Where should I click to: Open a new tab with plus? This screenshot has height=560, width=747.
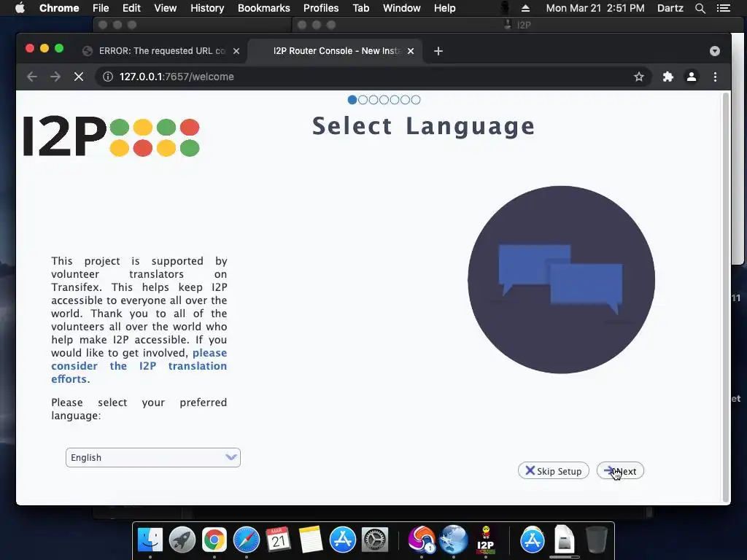pos(438,51)
